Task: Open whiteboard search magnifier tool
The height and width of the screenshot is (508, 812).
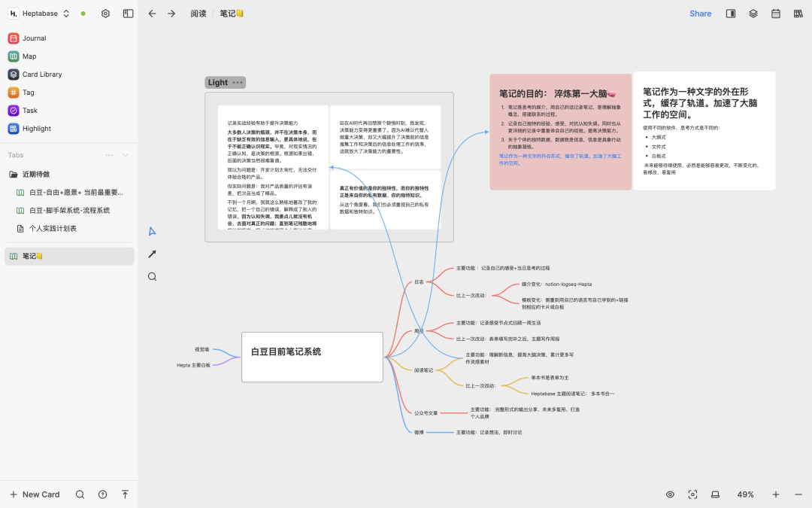Action: click(152, 277)
